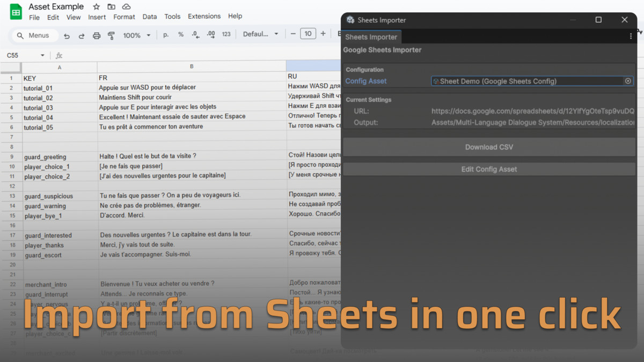Check the cloud save status icon
Screen dimensions: 644x362
click(126, 7)
